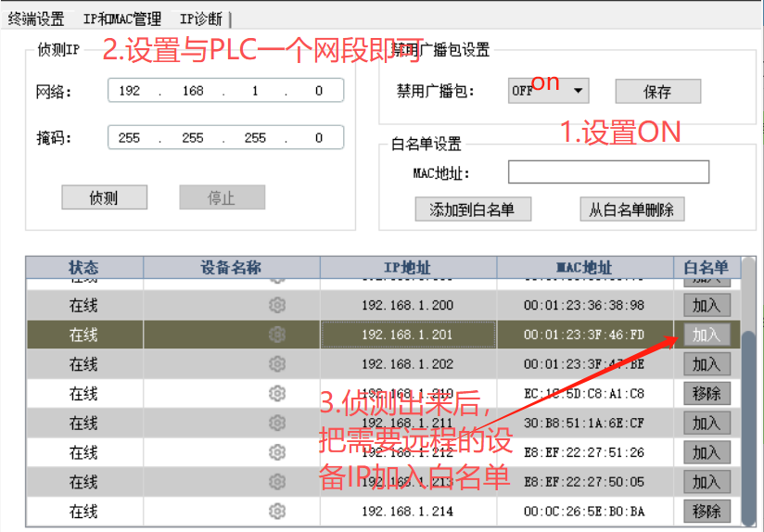Focus the MAC地址 input field
Viewport: 764px width, 532px height.
[x=608, y=172]
